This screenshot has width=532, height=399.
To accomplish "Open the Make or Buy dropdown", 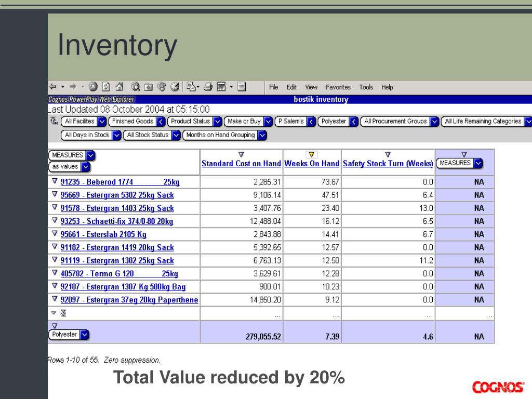I will coord(268,121).
